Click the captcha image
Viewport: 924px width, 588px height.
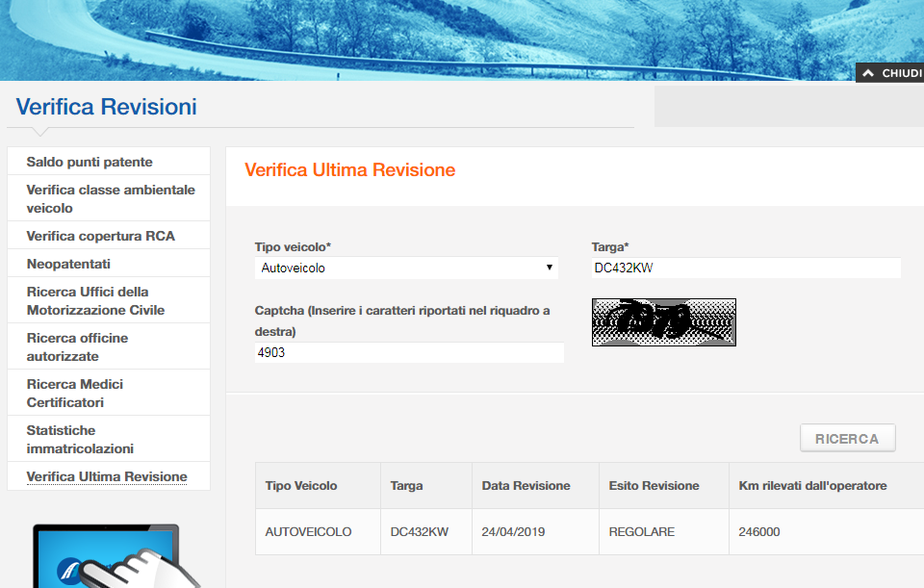pyautogui.click(x=663, y=322)
